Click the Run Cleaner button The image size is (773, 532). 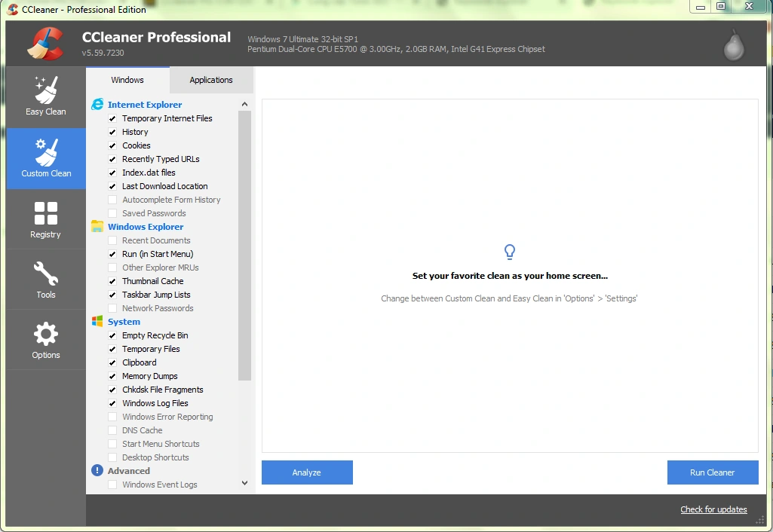[712, 472]
